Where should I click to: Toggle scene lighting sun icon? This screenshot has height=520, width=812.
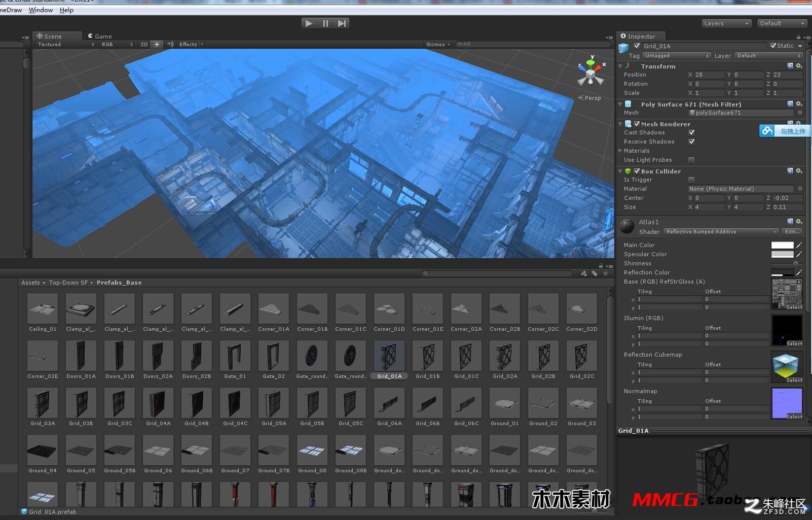157,45
